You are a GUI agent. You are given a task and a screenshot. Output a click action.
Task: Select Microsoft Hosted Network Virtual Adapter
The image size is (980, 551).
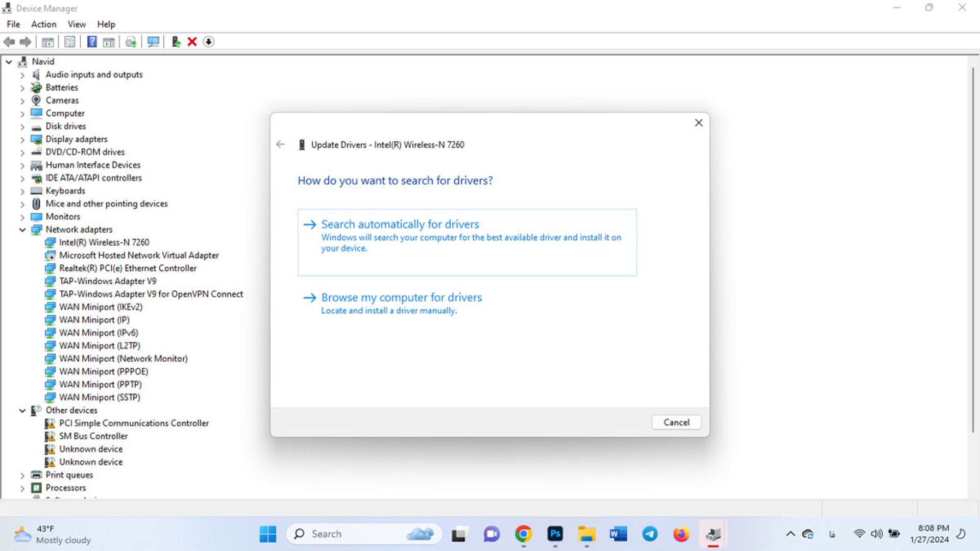click(139, 255)
